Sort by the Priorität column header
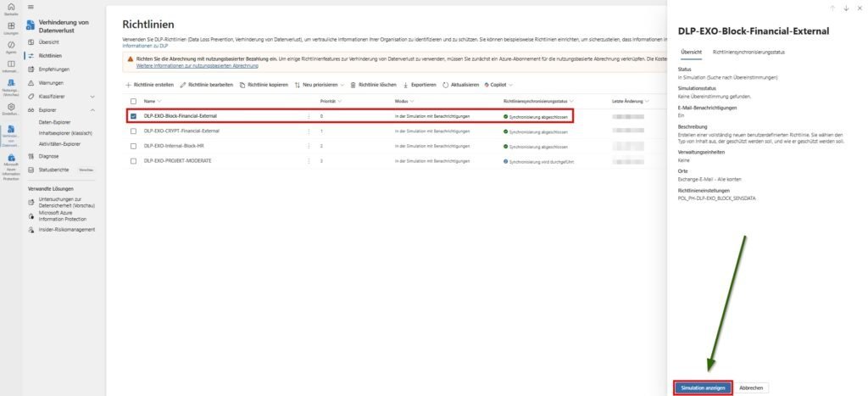The width and height of the screenshot is (868, 396). tap(331, 101)
